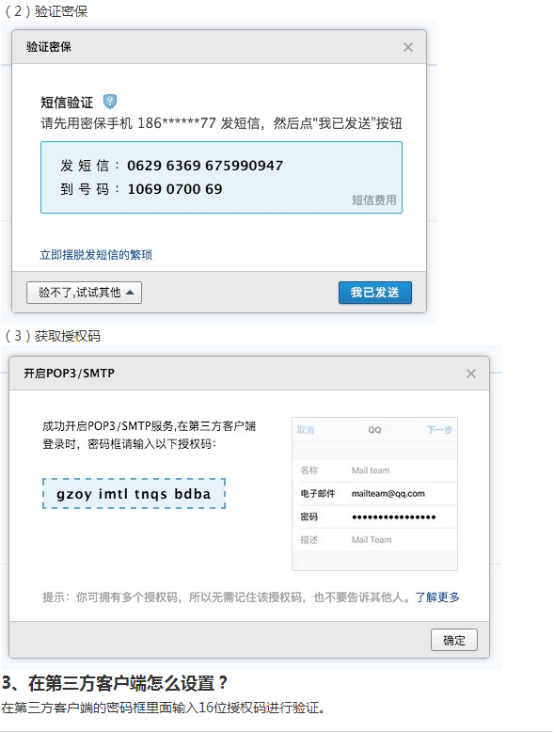The image size is (554, 733).
Task: Select the masked phone number 186******77
Action: 177,123
